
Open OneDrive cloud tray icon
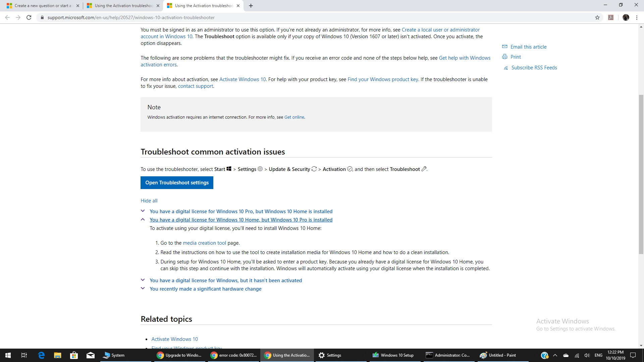[566, 355]
